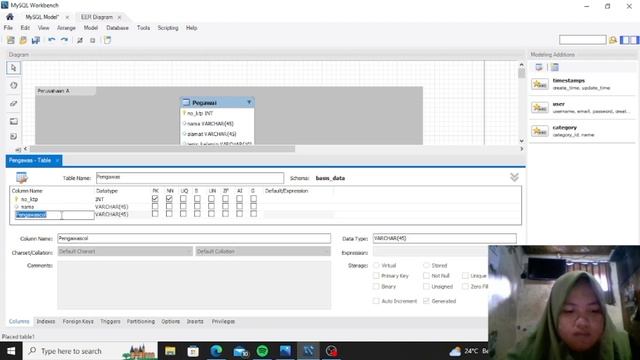
Task: Click the Column Name input field
Action: [x=194, y=238]
